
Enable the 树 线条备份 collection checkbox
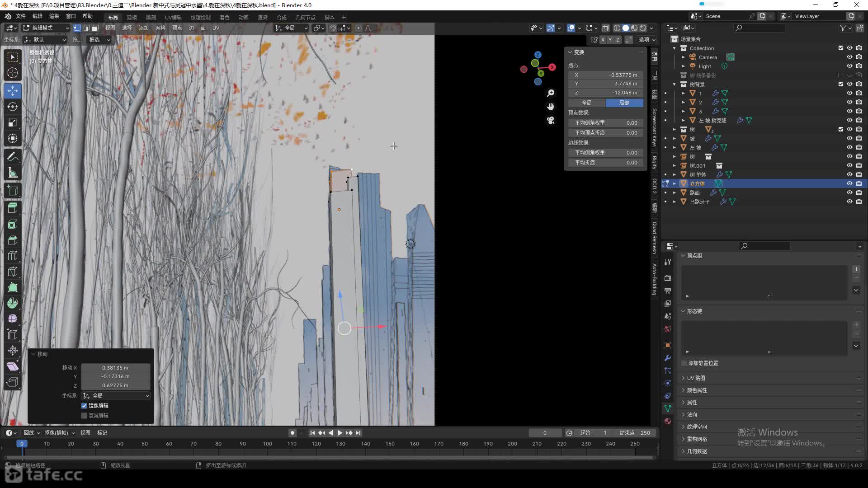pos(841,75)
